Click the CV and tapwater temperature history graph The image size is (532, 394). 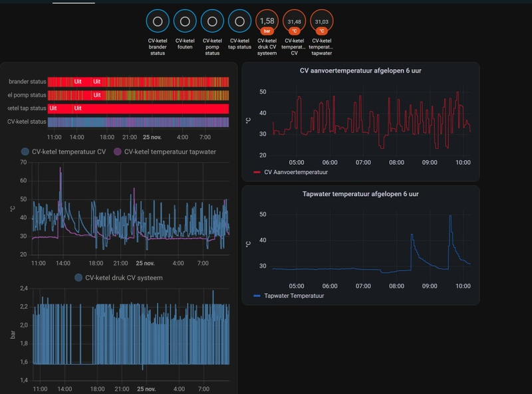coord(131,209)
